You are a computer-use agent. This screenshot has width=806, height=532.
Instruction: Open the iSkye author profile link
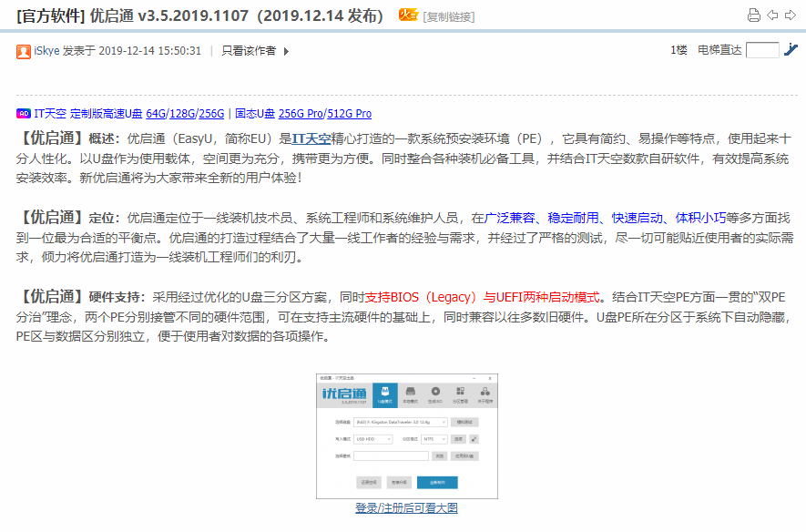(46, 51)
